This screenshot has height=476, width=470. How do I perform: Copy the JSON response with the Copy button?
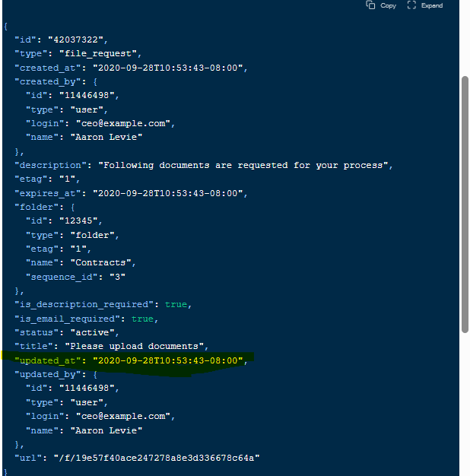(381, 5)
